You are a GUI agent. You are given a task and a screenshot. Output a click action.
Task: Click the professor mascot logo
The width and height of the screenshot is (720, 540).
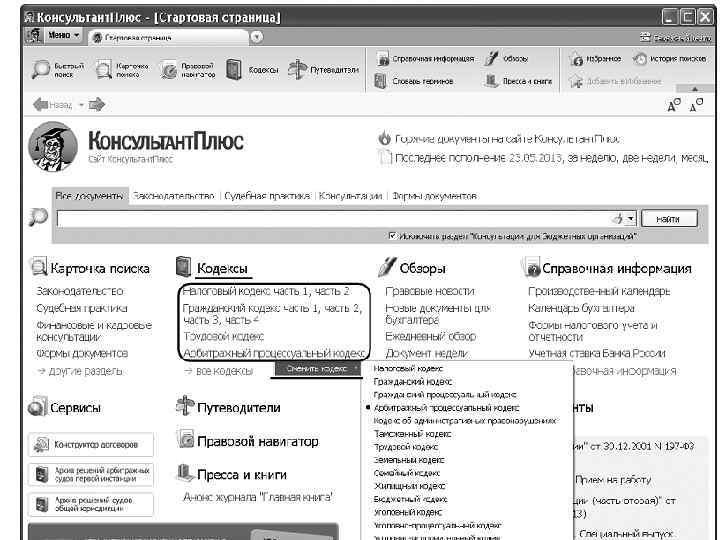52,146
